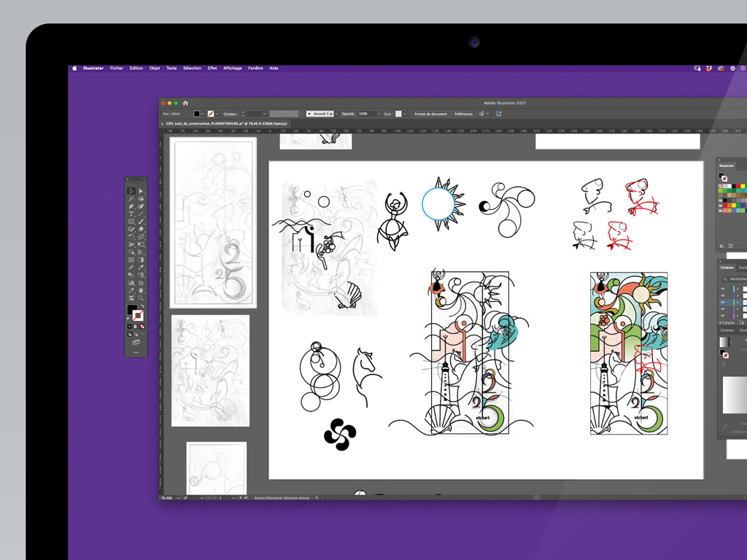Select the Zoom tool
The height and width of the screenshot is (560, 747).
tap(141, 297)
